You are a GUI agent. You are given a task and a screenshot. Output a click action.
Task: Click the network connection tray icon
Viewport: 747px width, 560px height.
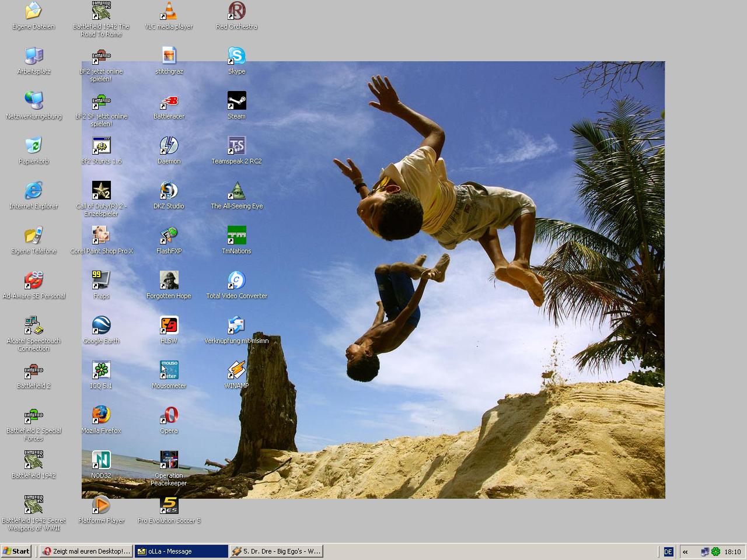(x=705, y=551)
